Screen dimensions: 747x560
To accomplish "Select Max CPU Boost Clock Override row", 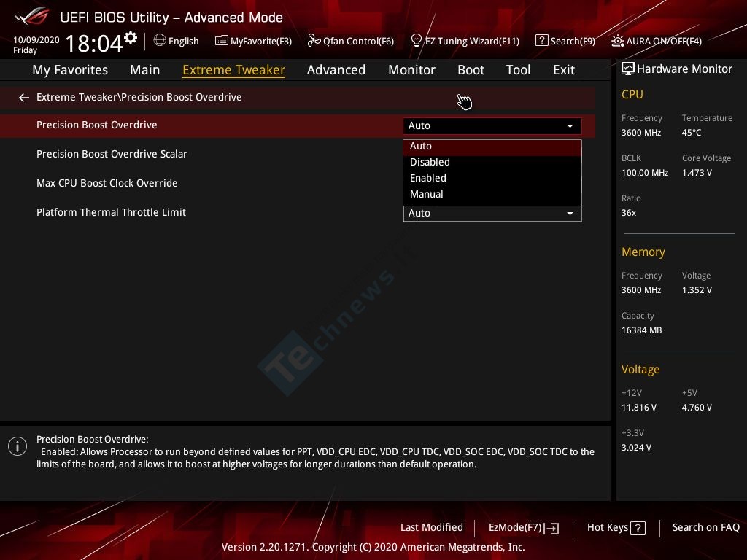I will [x=298, y=183].
